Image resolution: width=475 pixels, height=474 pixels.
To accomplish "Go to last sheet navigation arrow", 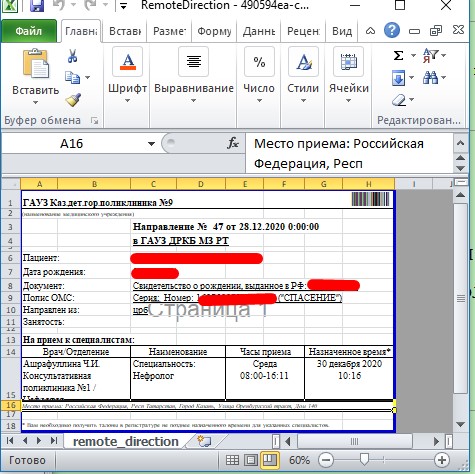I will click(54, 441).
